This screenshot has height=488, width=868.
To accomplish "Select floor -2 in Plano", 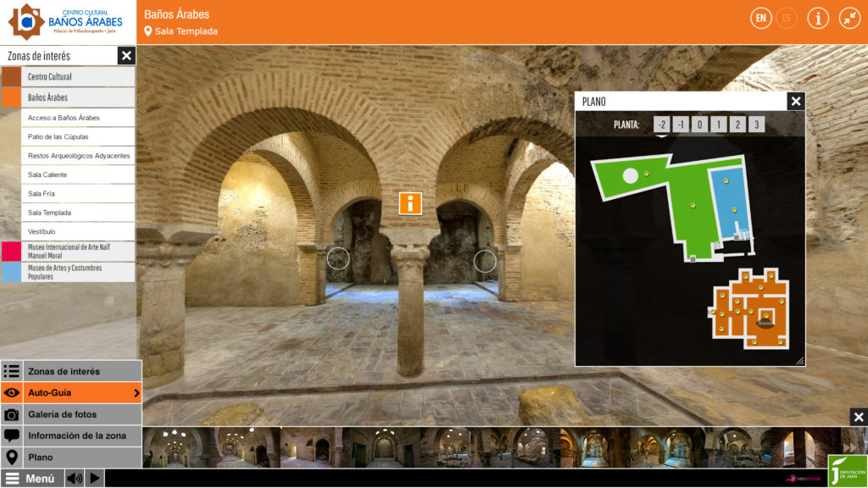I will tap(661, 125).
